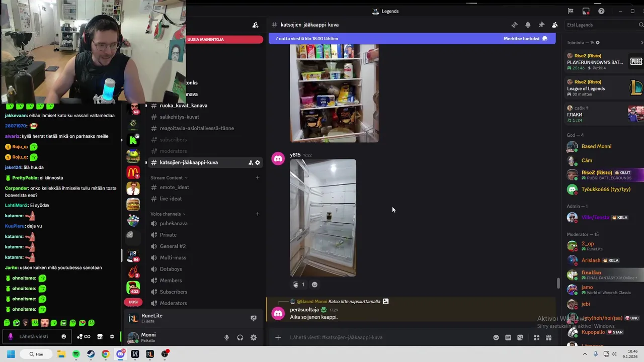Join puhekanava voice channel
Screen dimensions: 644x362
(173, 224)
